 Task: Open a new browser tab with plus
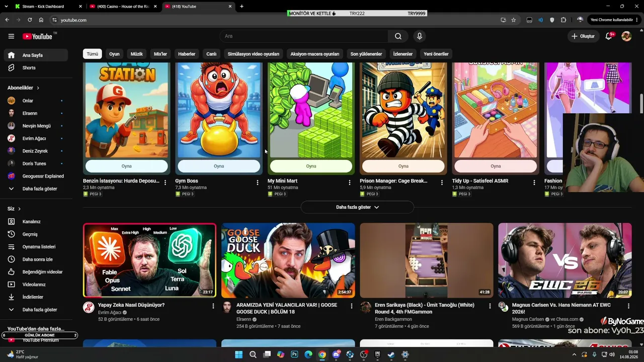(242, 7)
